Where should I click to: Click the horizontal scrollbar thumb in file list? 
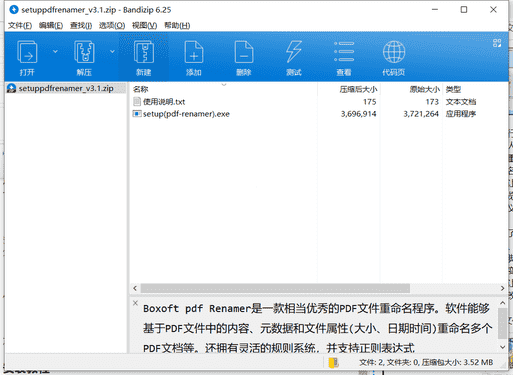pos(275,288)
